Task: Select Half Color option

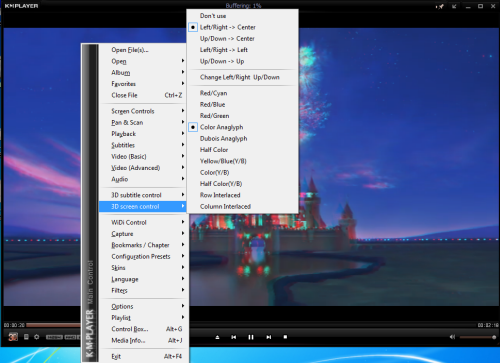Action: (242, 150)
